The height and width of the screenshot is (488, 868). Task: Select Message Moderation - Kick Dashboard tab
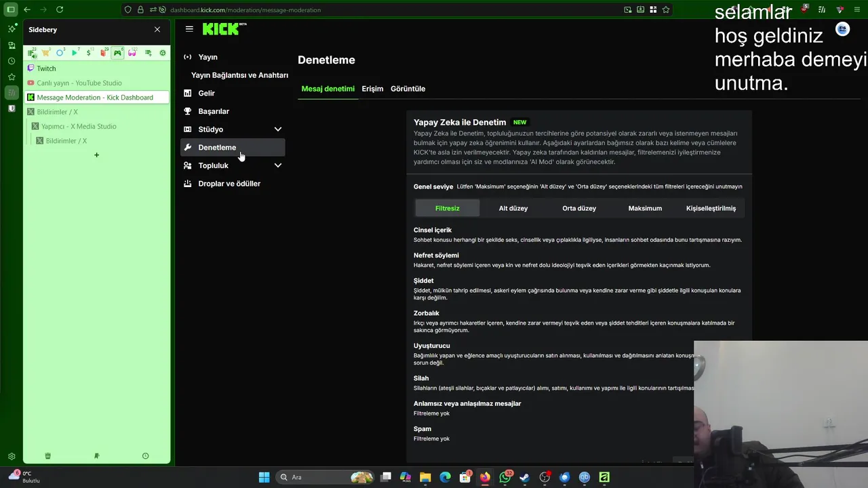(96, 98)
